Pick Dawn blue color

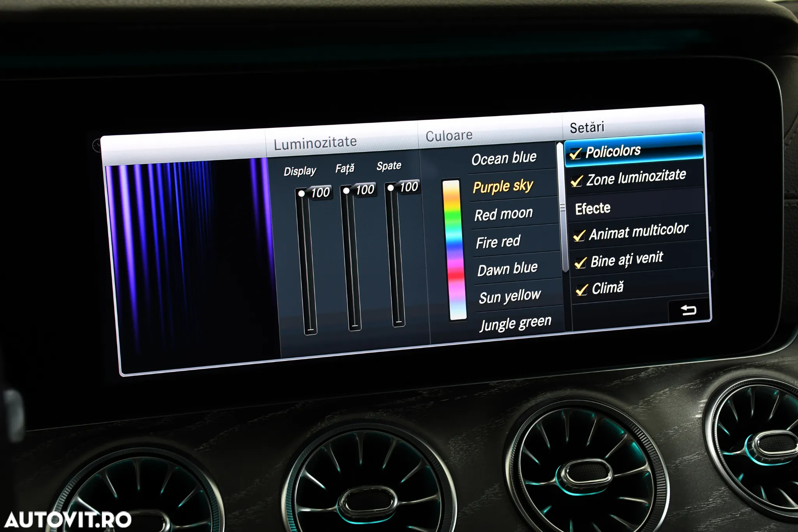[x=507, y=269]
